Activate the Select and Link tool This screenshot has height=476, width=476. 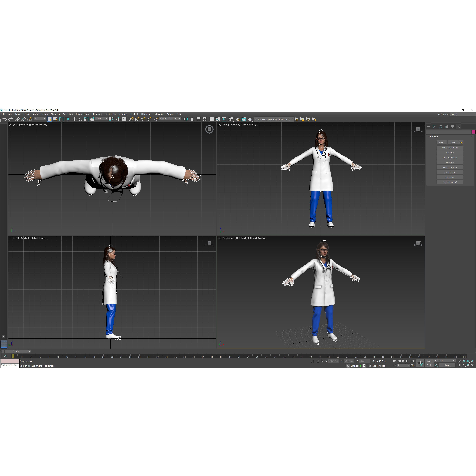17,119
